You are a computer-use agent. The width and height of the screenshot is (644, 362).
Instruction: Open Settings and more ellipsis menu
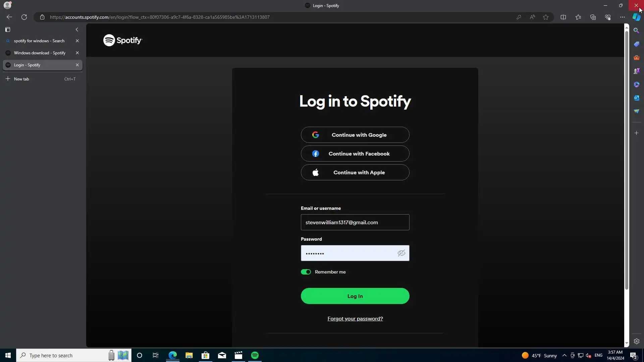[x=622, y=17]
